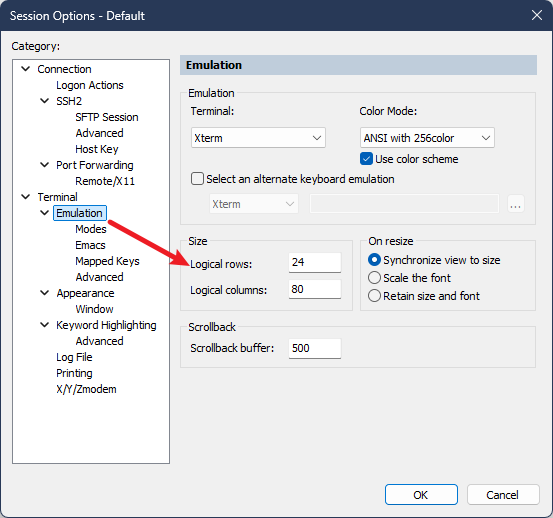Open Printing category
This screenshot has width=553, height=518.
[x=74, y=373]
